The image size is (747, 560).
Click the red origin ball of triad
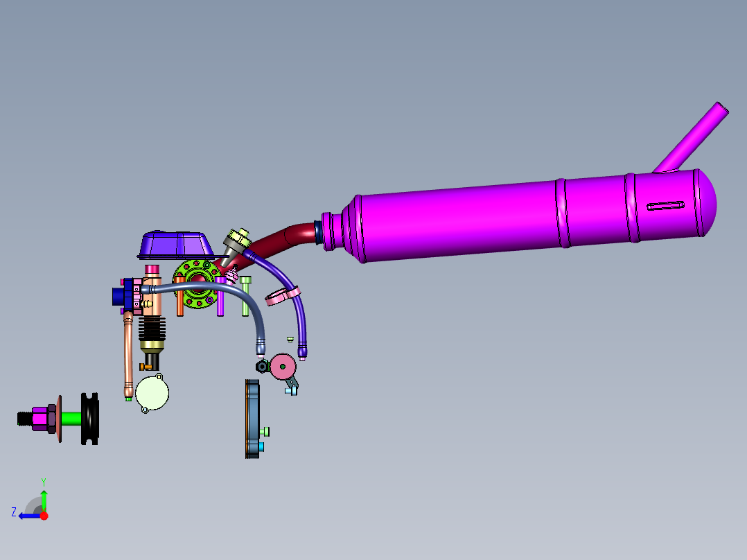coord(44,516)
